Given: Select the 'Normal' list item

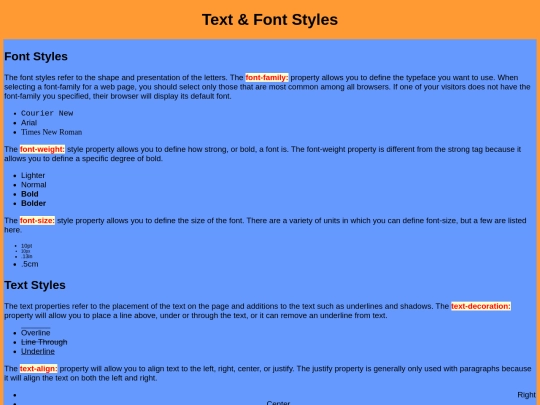Looking at the screenshot, I should [34, 185].
